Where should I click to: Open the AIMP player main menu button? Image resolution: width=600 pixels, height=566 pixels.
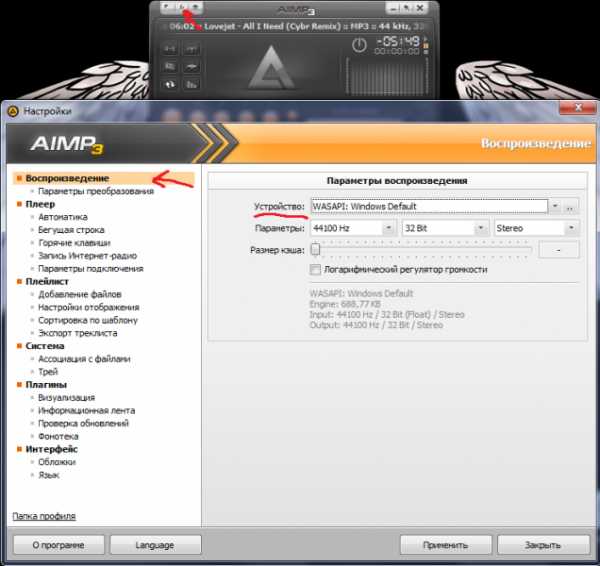[x=167, y=7]
